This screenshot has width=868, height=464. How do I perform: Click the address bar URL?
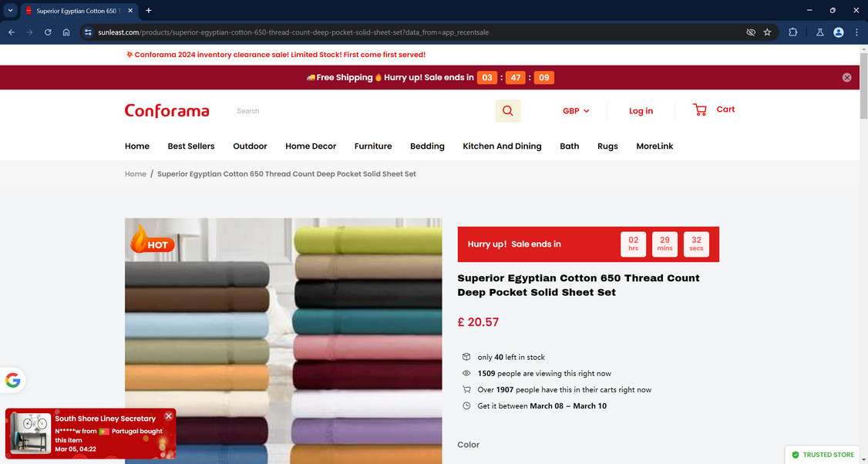pos(294,32)
